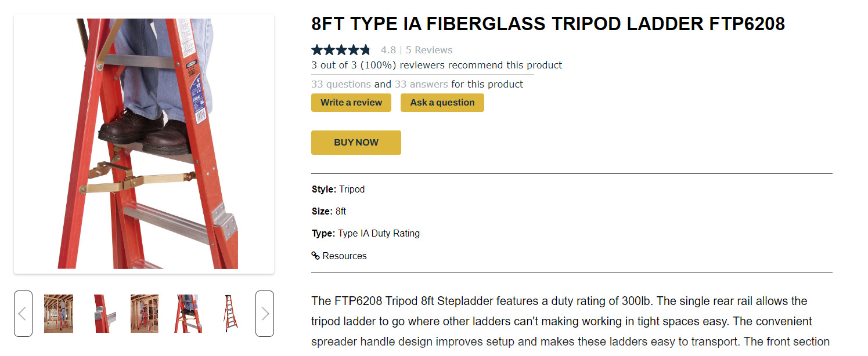The height and width of the screenshot is (356, 868).
Task: Select the thumbnail of boots standing on step
Action: [x=188, y=314]
